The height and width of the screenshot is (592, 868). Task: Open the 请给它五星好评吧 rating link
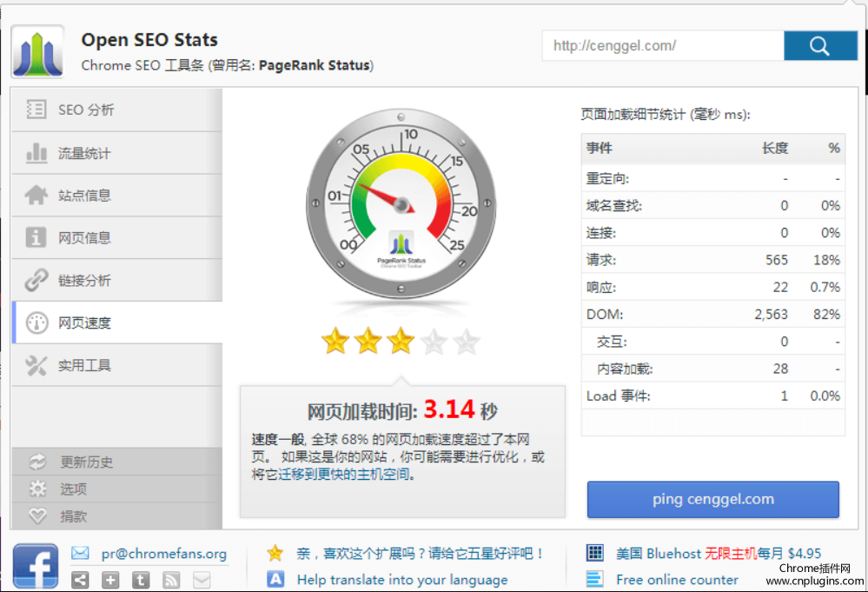coord(420,553)
